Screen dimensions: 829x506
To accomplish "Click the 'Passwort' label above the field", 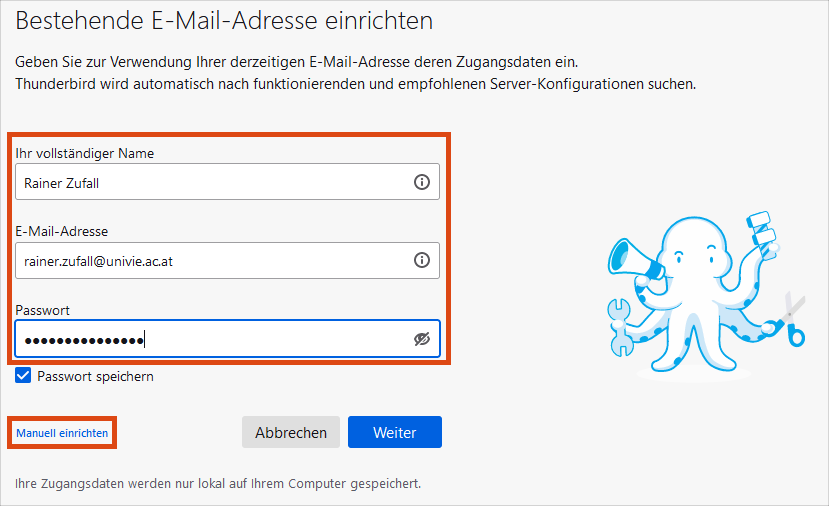I will tap(42, 310).
